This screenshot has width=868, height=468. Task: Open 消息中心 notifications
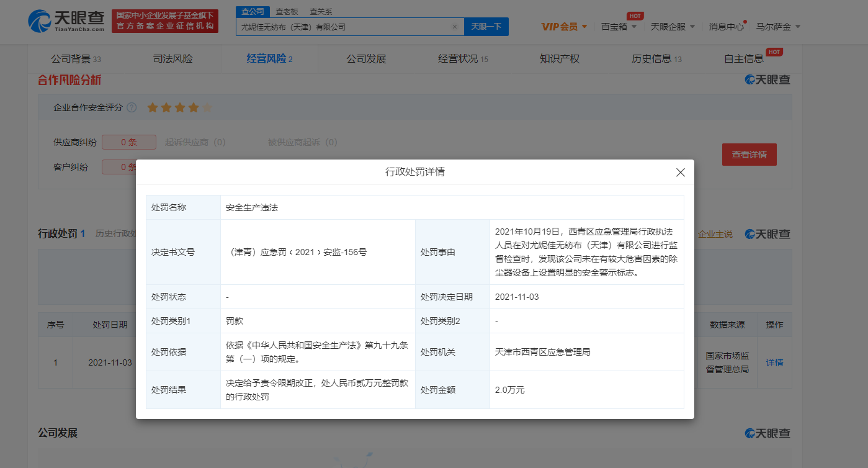[727, 27]
